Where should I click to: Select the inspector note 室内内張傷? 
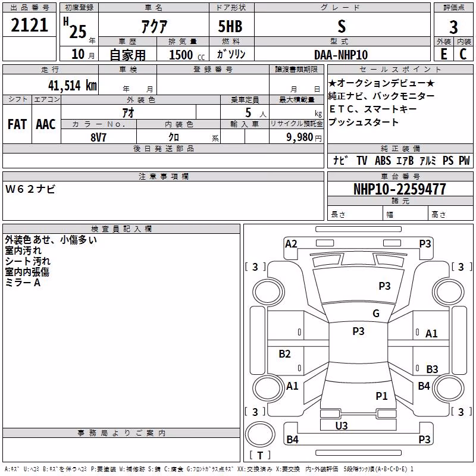click(x=27, y=272)
